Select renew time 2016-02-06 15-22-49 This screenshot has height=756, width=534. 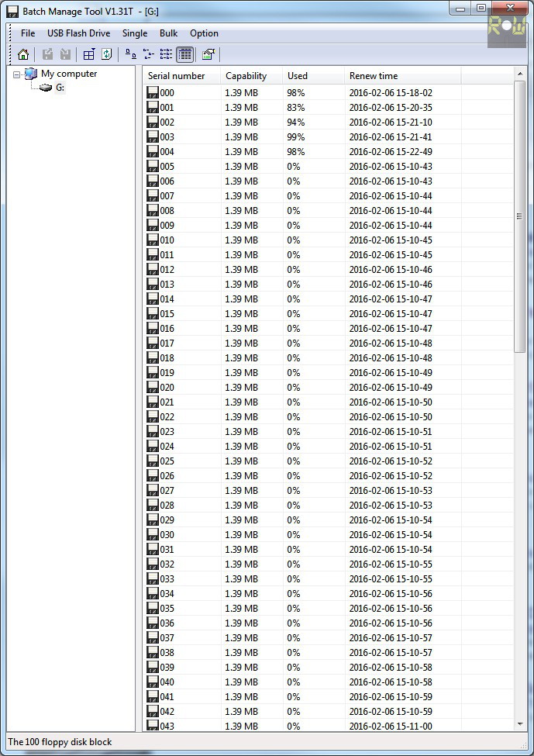click(391, 151)
